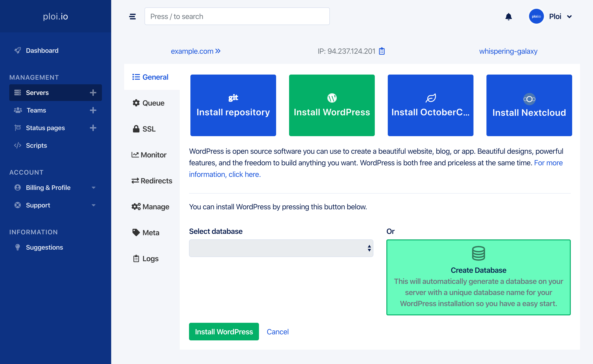Open the Install Nextcloud tile

pyautogui.click(x=529, y=105)
